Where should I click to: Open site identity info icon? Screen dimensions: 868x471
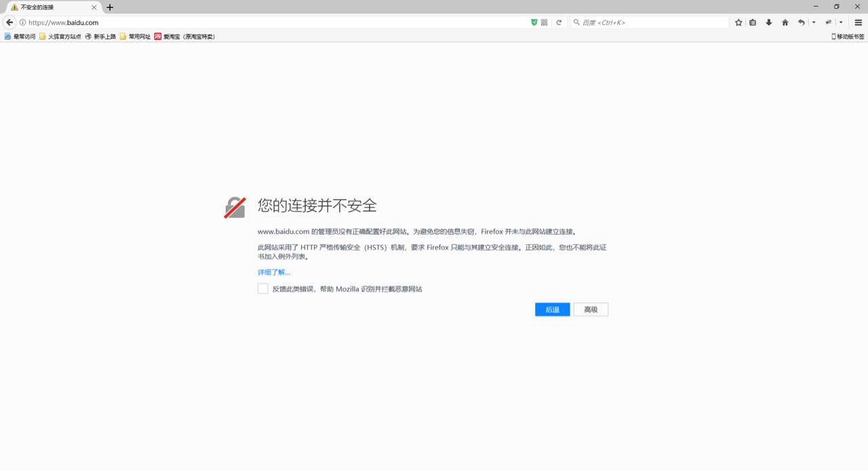[22, 22]
